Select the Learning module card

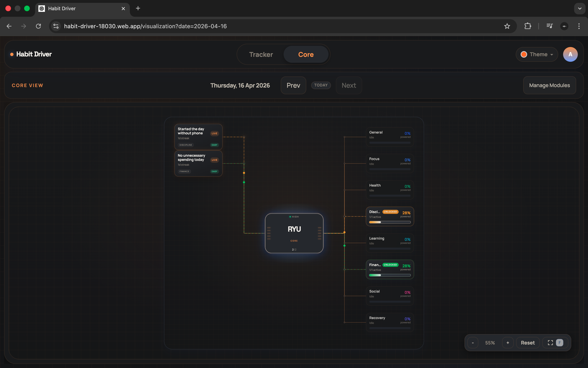tap(390, 243)
